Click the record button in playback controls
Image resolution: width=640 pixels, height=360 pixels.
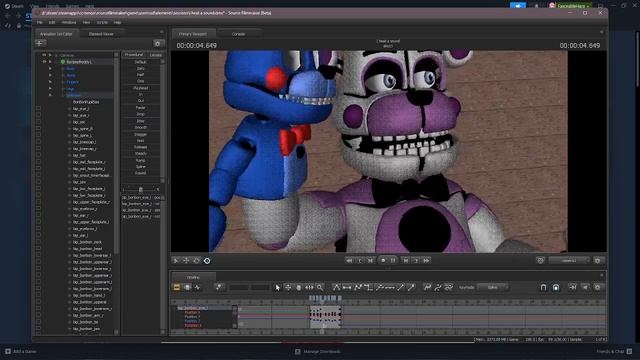click(383, 260)
